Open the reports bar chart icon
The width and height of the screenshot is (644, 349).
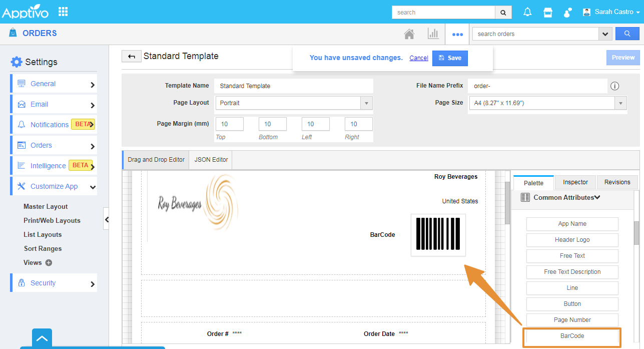[433, 34]
